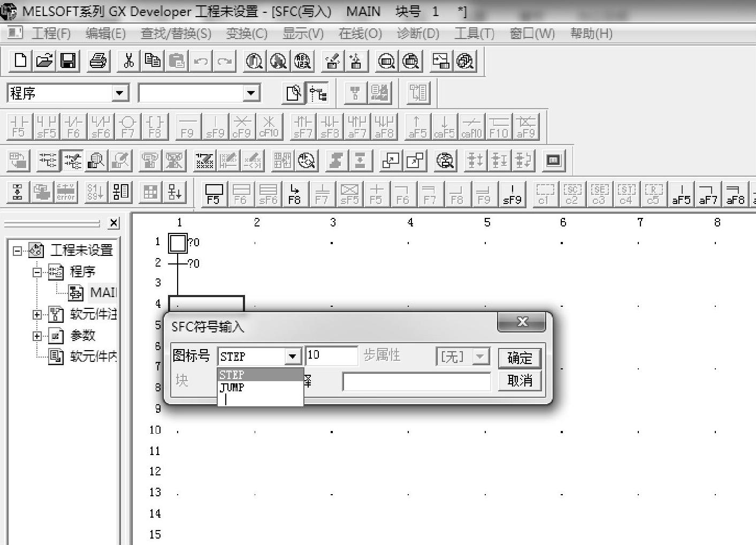This screenshot has width=756, height=545.
Task: Open the 显示(V) menu
Action: 303,34
